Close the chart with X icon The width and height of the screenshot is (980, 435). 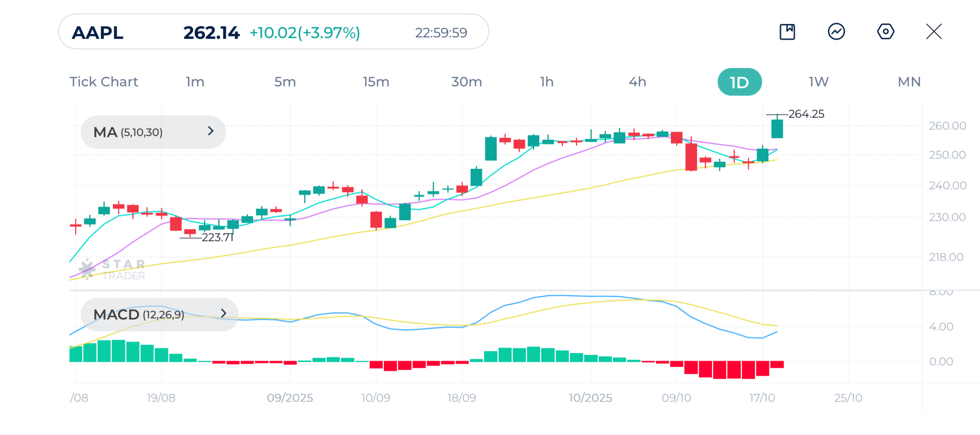(934, 32)
